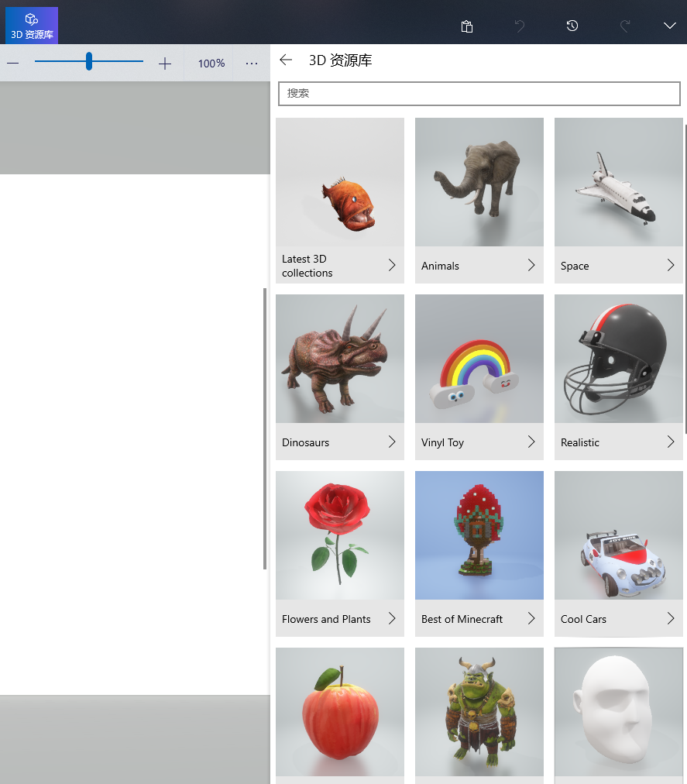Expand the Cool Cars chevron
Image resolution: width=687 pixels, height=784 pixels.
click(x=671, y=618)
